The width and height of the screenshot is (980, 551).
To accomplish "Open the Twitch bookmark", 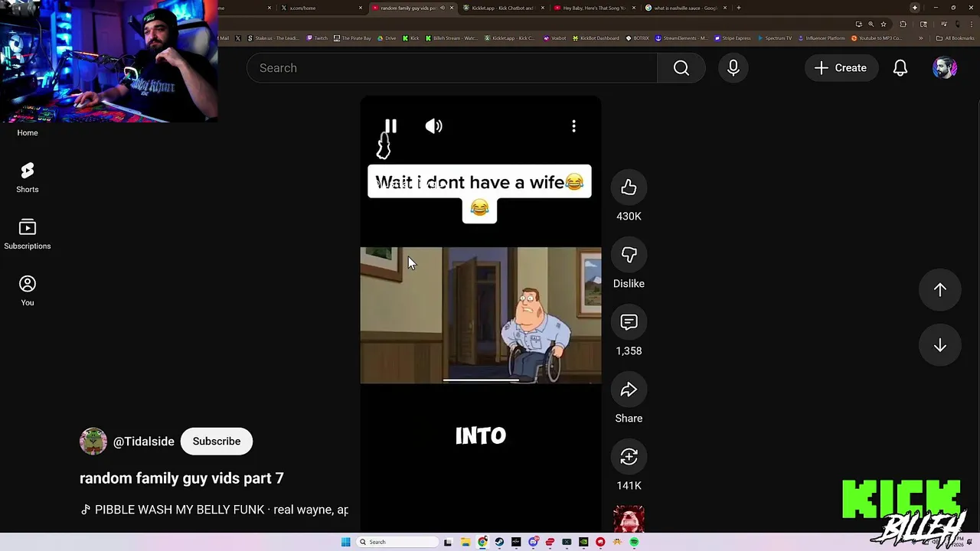I will coord(317,38).
